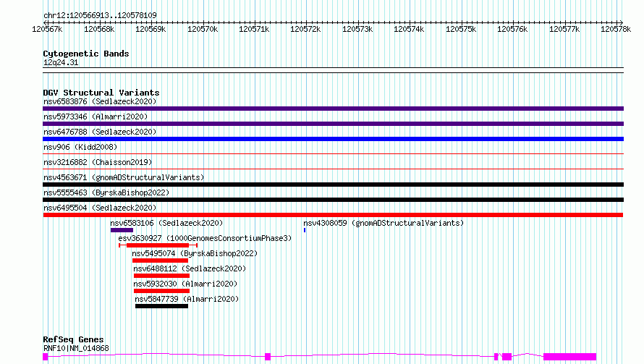Select nsv4563671 (gnomADStructuralVariants) label
This screenshot has height=364, width=644.
click(x=124, y=177)
